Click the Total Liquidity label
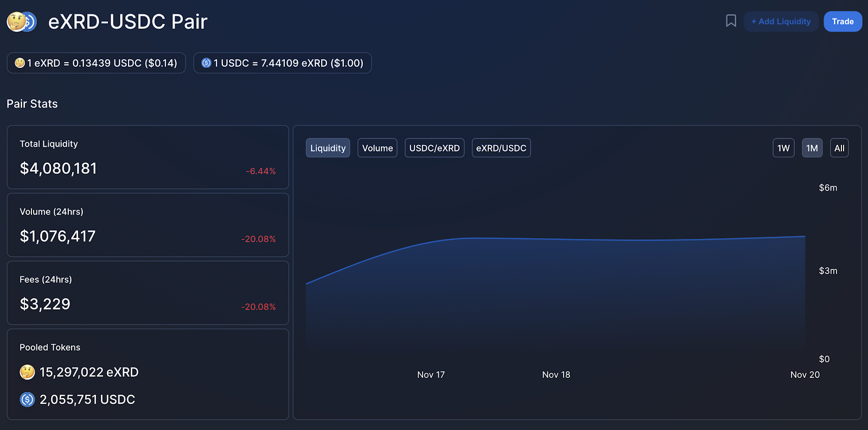The width and height of the screenshot is (868, 430). pos(49,144)
